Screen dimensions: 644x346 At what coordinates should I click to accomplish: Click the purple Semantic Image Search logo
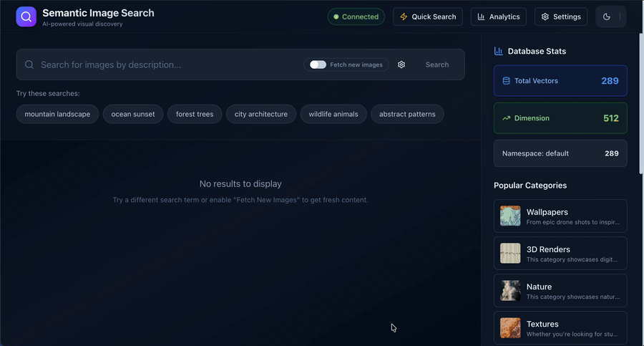point(26,16)
